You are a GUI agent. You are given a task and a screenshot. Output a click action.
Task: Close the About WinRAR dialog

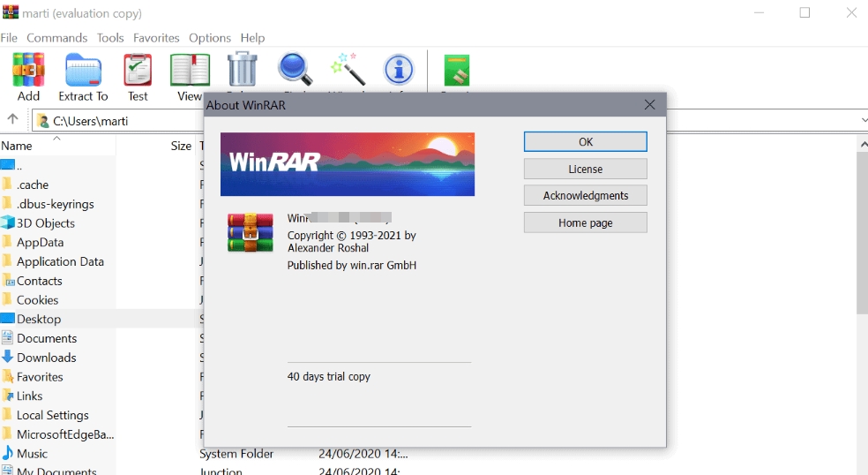pyautogui.click(x=649, y=105)
